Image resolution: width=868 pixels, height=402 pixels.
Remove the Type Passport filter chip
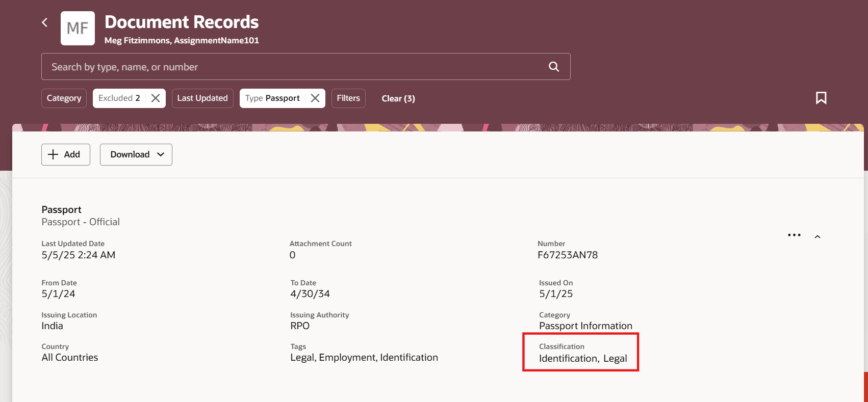pos(315,98)
